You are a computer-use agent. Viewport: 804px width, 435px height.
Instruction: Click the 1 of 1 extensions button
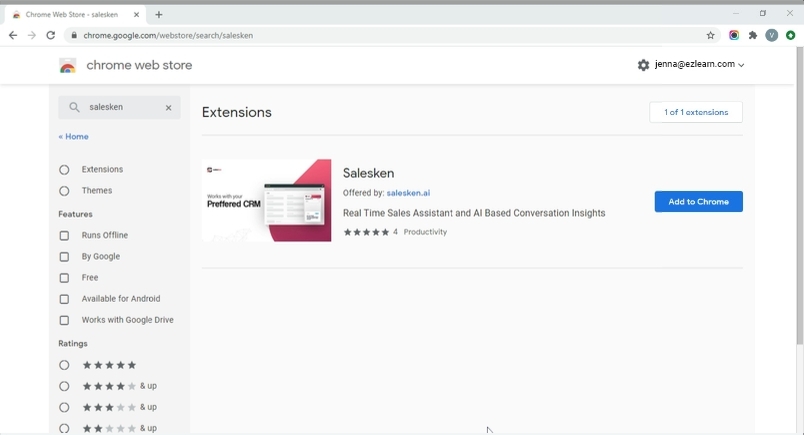pyautogui.click(x=696, y=112)
